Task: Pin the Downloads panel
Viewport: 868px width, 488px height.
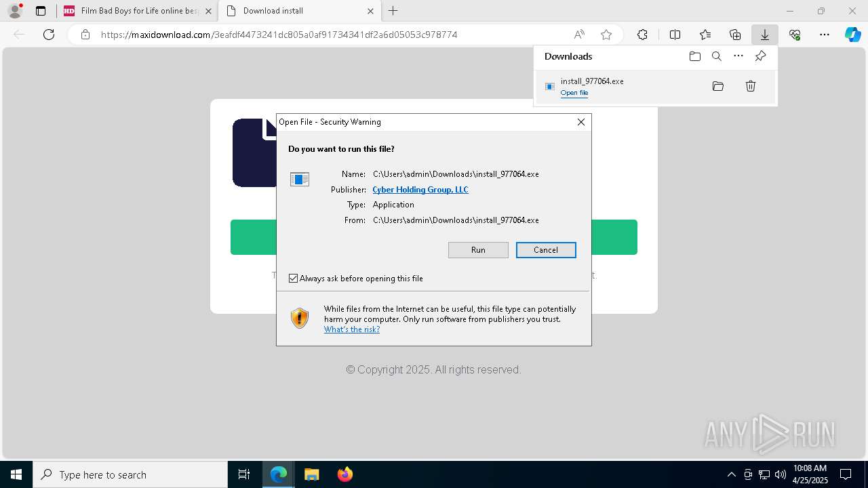Action: point(760,56)
